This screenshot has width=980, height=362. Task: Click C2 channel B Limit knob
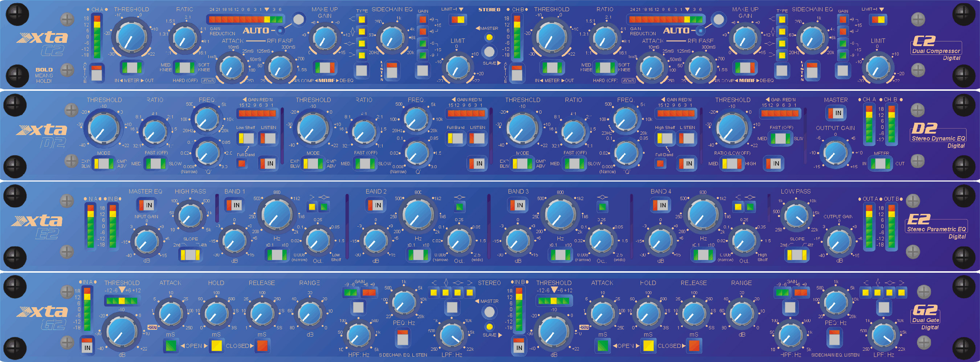pyautogui.click(x=878, y=68)
